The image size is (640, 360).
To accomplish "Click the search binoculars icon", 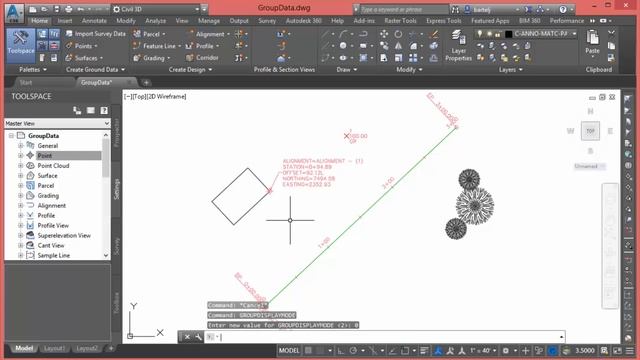I will pos(455,9).
